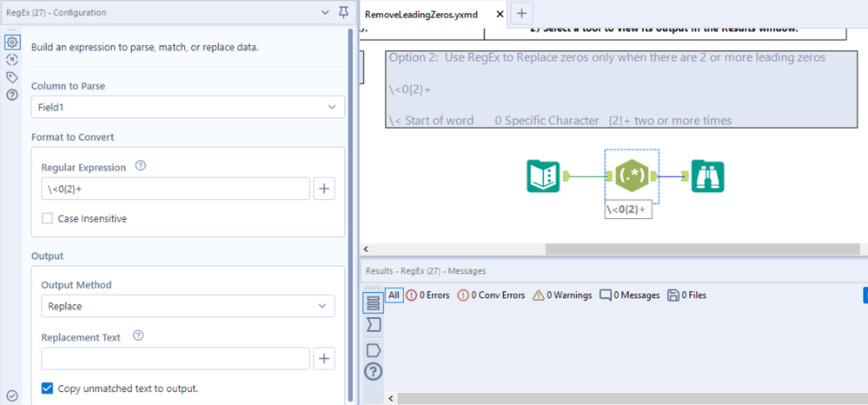Click the apply checkmark icon at bottom left
Screen dimensions: 868x405
click(x=11, y=395)
